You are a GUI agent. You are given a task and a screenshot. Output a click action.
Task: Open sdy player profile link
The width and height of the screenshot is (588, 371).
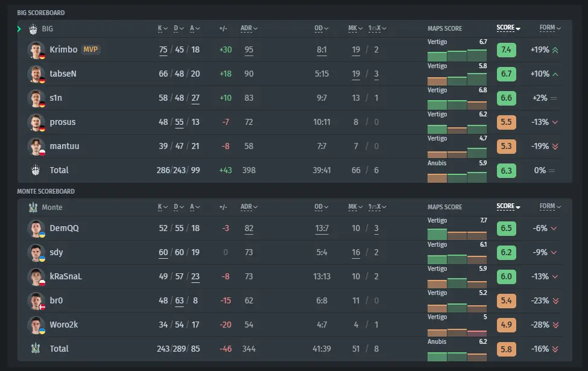point(56,252)
